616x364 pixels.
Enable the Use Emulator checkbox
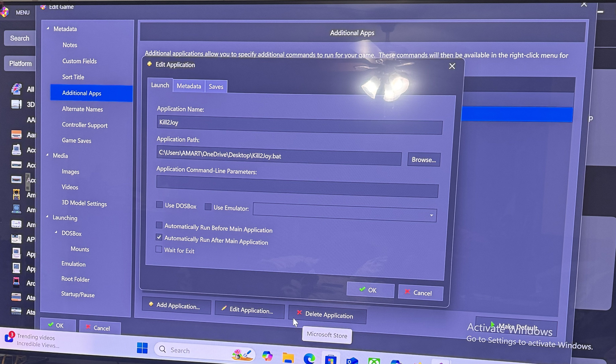point(208,207)
